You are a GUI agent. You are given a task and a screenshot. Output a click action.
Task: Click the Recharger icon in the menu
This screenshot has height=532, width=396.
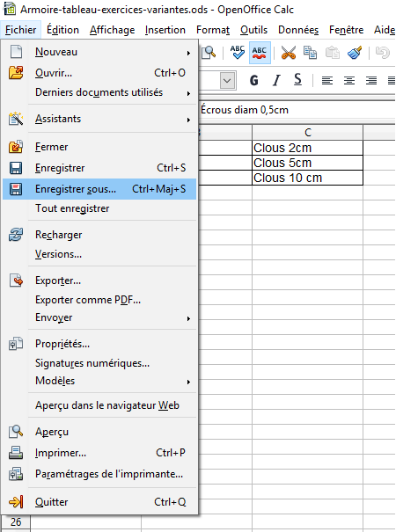tap(16, 235)
